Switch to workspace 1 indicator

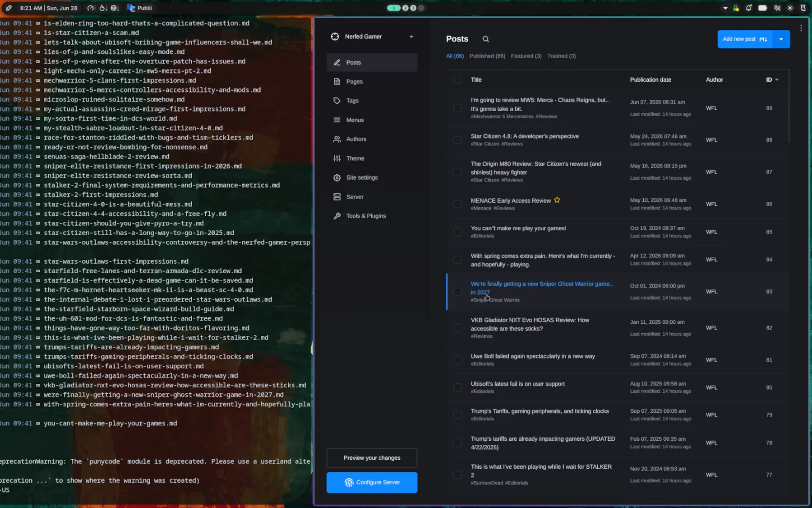pyautogui.click(x=394, y=8)
